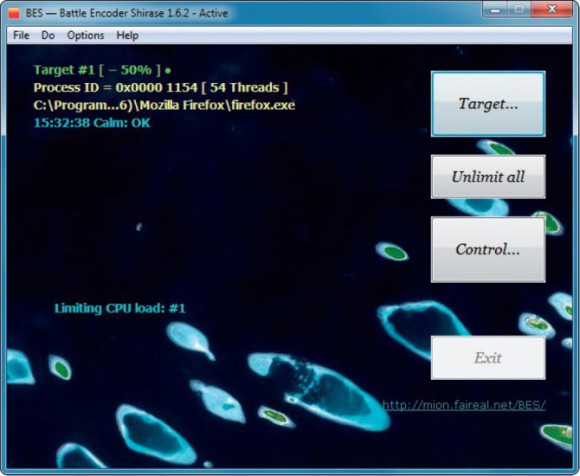Open the Control... dialog button
The width and height of the screenshot is (580, 476).
pyautogui.click(x=488, y=250)
